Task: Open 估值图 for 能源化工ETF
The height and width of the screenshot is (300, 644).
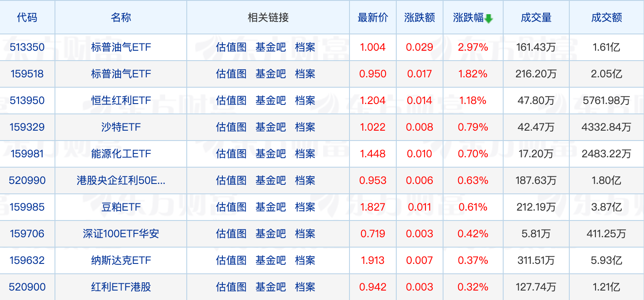Action: coord(231,154)
